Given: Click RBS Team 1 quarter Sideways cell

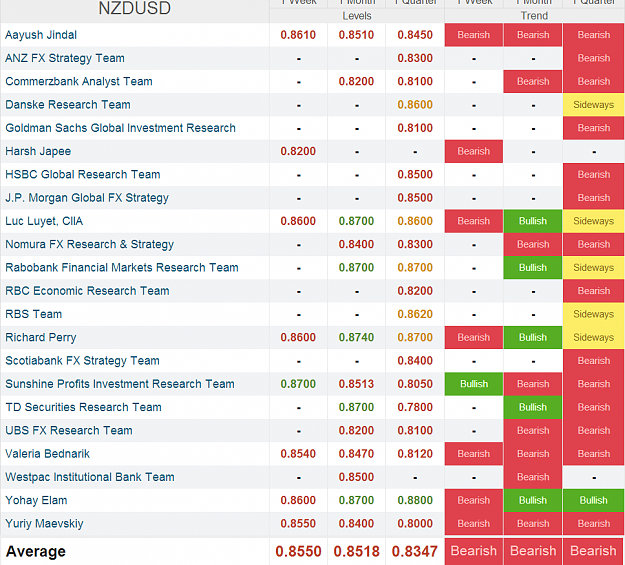Looking at the screenshot, I should click(594, 314).
